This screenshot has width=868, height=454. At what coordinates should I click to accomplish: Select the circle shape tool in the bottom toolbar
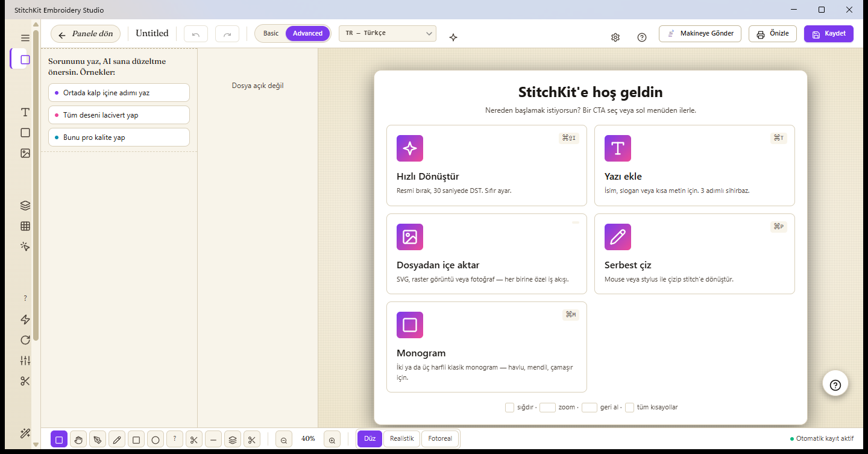[156, 440]
